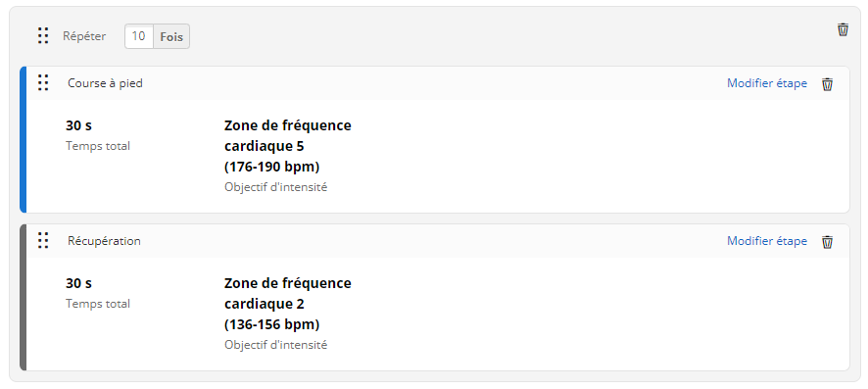This screenshot has height=389, width=868.
Task: Click the 30 s duration in Course à pied
Action: [x=78, y=125]
